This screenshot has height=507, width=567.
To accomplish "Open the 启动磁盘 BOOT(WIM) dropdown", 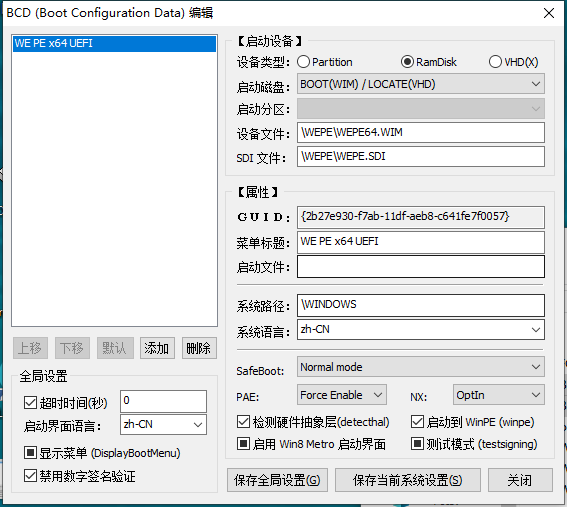I will (421, 84).
